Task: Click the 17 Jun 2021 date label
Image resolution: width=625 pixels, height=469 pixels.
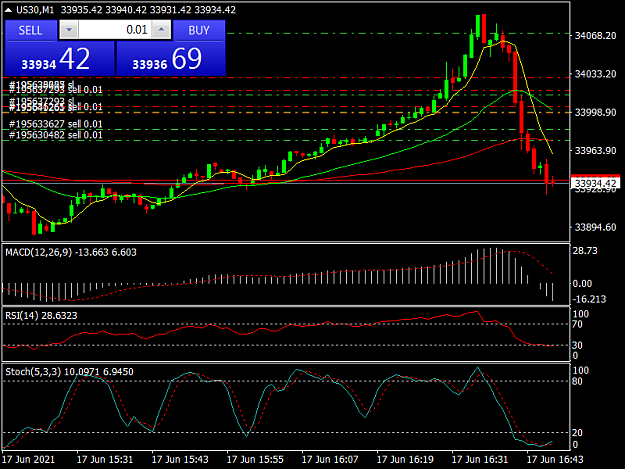Action: [x=28, y=459]
